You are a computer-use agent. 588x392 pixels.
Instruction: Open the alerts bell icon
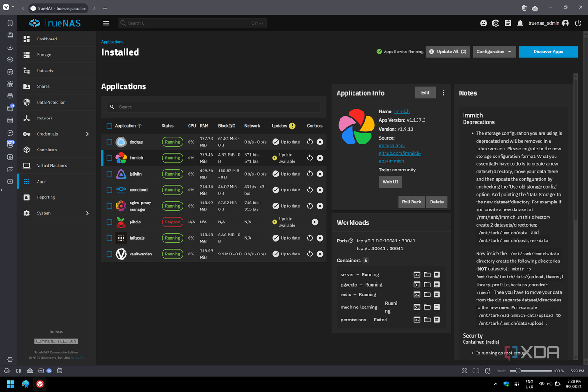tap(520, 23)
